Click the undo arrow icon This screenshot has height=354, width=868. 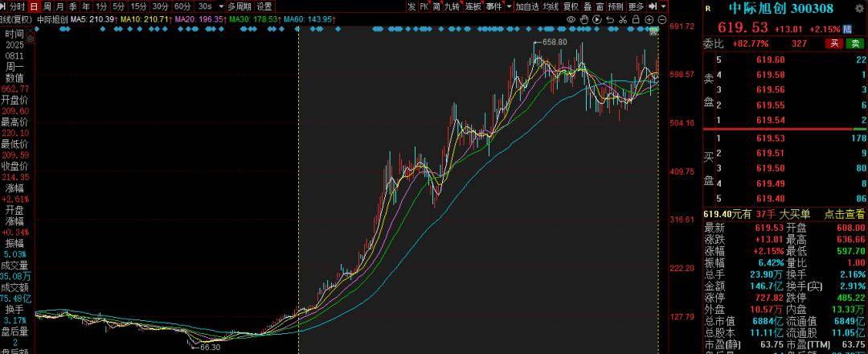click(610, 19)
